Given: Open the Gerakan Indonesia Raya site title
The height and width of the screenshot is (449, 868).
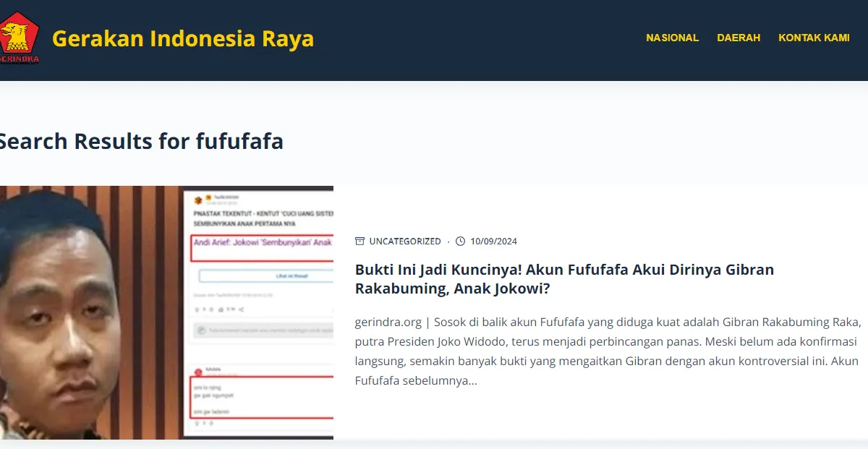Looking at the screenshot, I should click(183, 38).
